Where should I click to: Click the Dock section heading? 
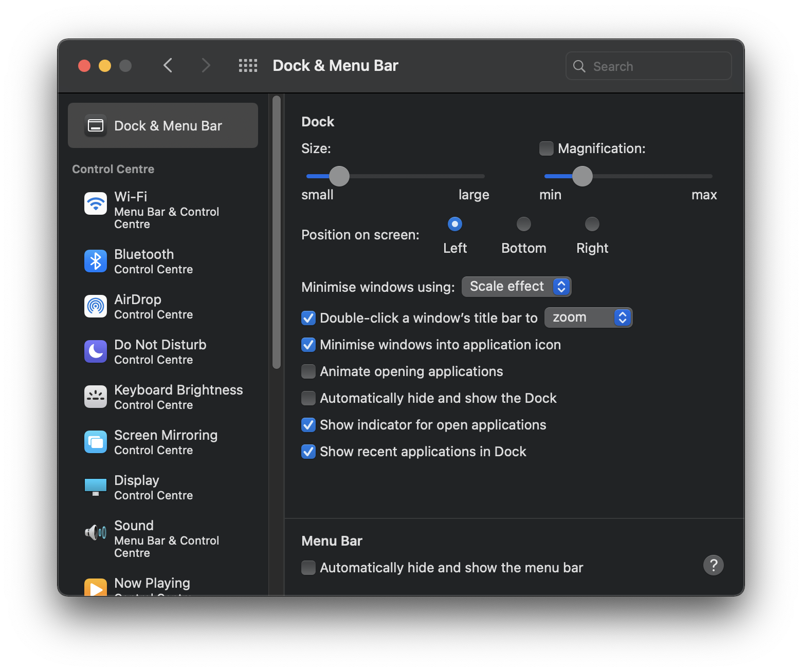(318, 122)
